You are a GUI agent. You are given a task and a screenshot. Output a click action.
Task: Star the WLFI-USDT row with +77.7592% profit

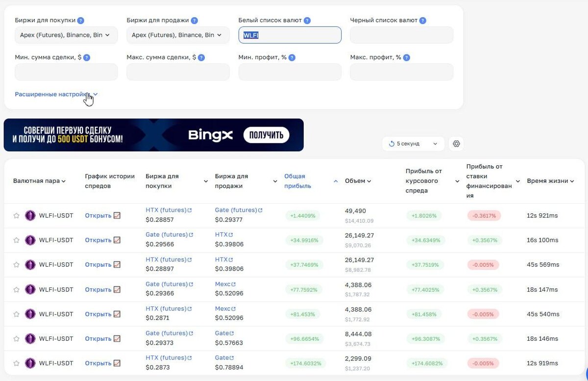point(16,289)
